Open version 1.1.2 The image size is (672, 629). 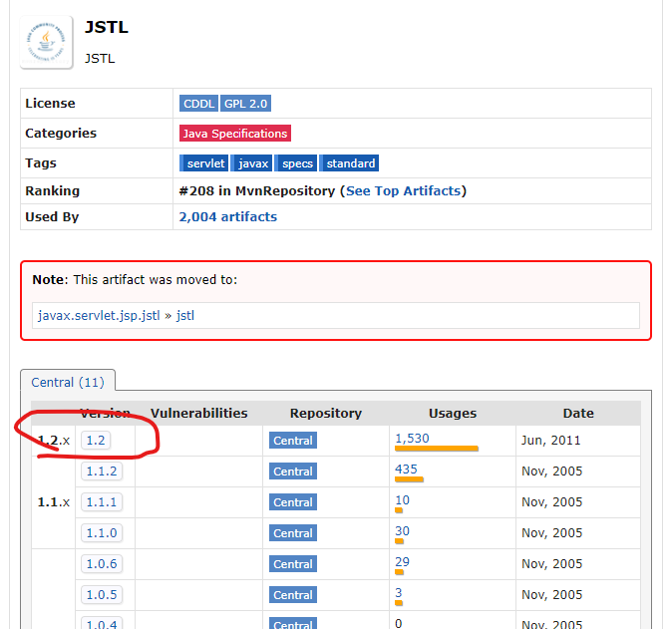(102, 471)
